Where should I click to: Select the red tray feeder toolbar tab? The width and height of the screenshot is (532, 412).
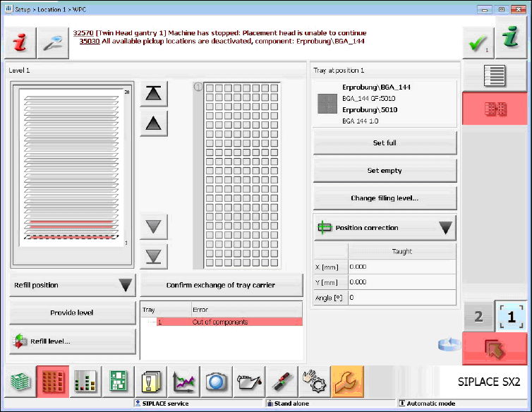tap(52, 382)
